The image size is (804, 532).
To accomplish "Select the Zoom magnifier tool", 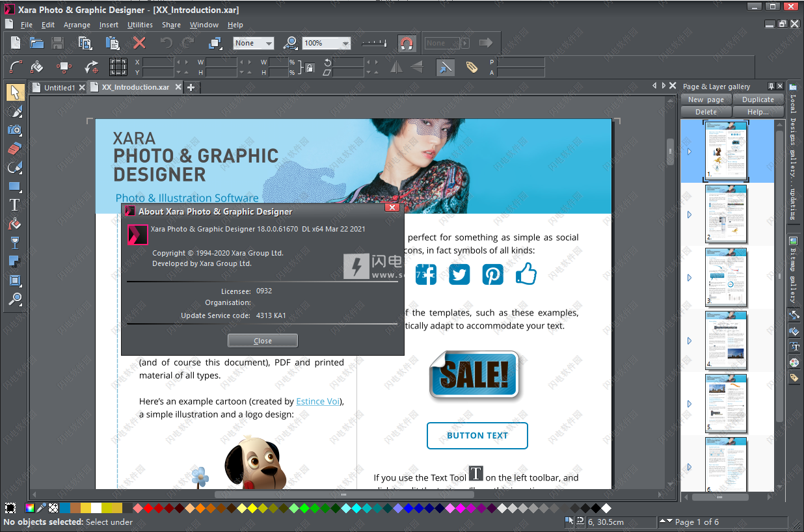I will coord(15,299).
